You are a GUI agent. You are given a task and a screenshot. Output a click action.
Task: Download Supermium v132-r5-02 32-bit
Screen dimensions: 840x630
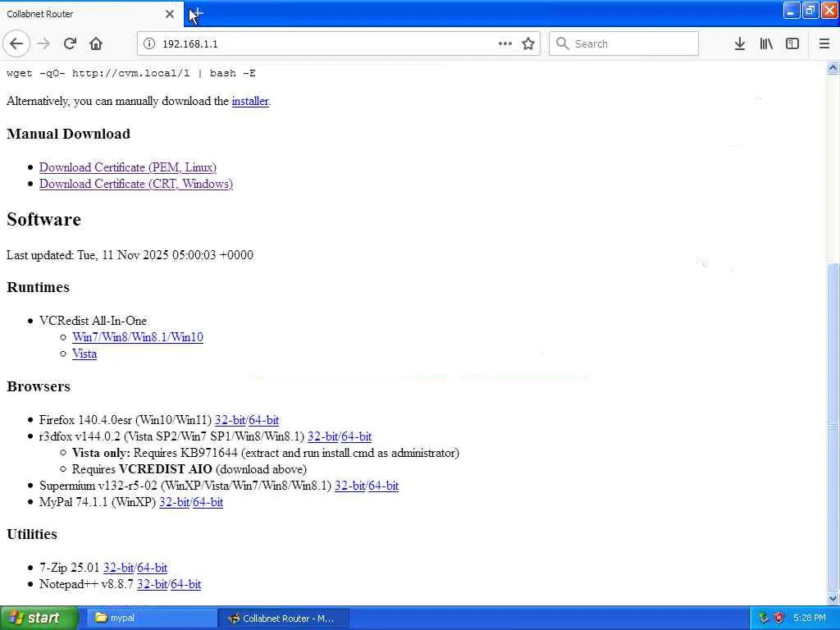(349, 486)
